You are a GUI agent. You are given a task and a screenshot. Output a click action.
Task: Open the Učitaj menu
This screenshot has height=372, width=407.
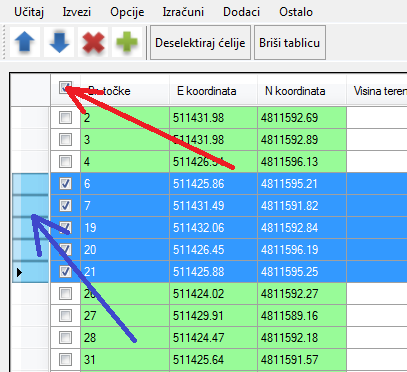(29, 12)
